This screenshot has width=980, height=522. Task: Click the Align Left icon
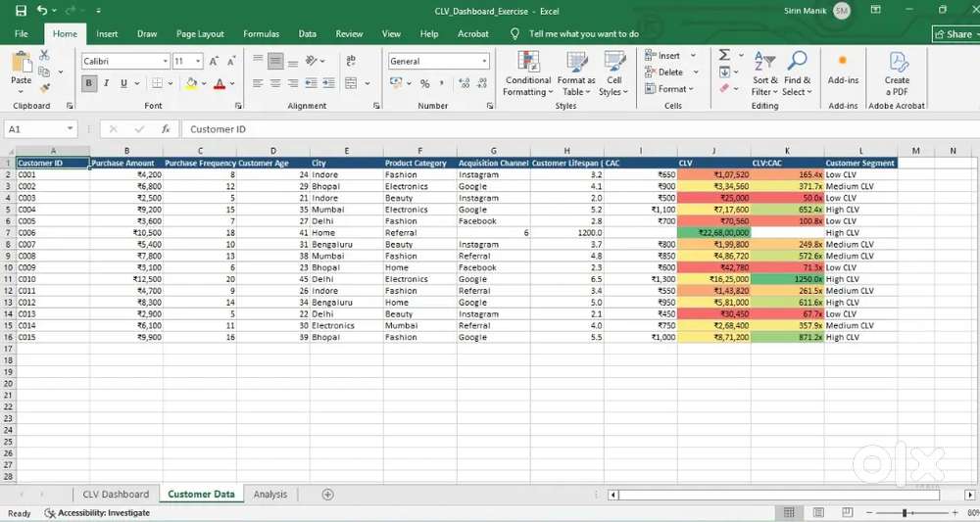coord(258,83)
